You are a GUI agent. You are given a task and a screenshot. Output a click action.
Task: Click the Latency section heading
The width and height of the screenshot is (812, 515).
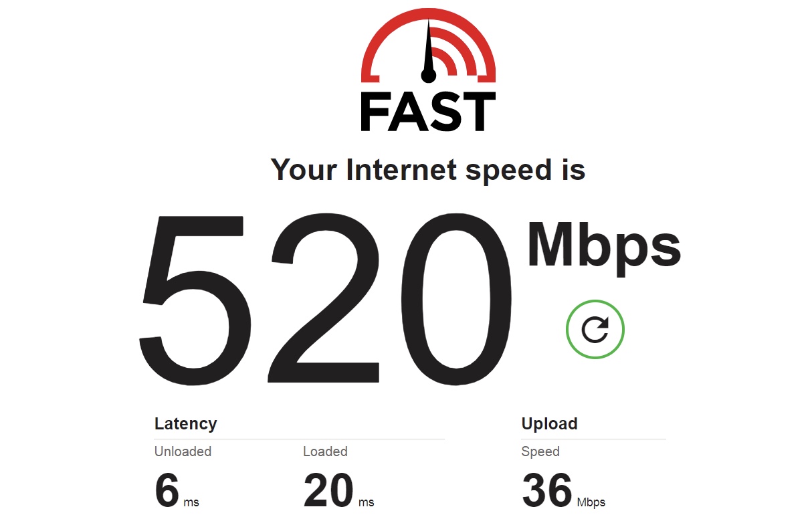click(185, 424)
